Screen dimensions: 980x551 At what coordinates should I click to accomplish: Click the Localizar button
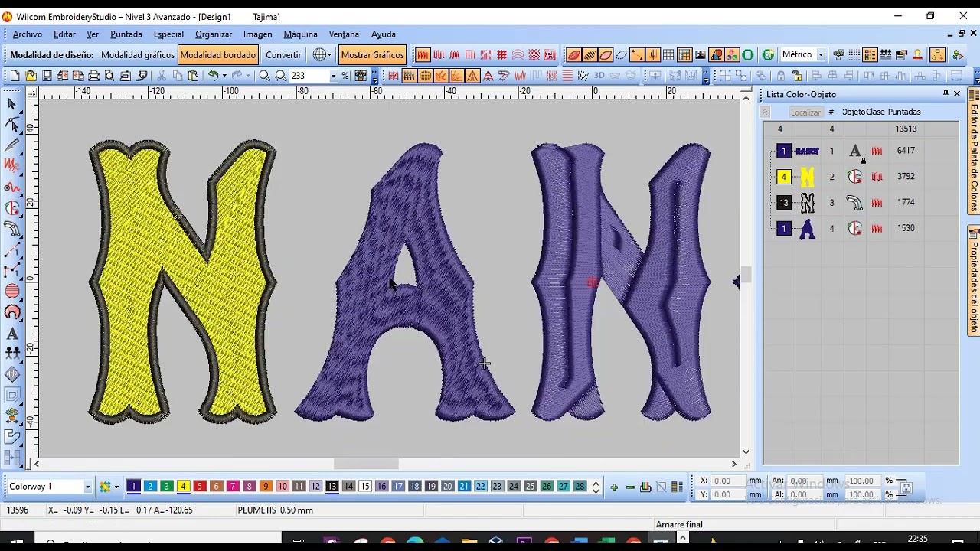805,112
